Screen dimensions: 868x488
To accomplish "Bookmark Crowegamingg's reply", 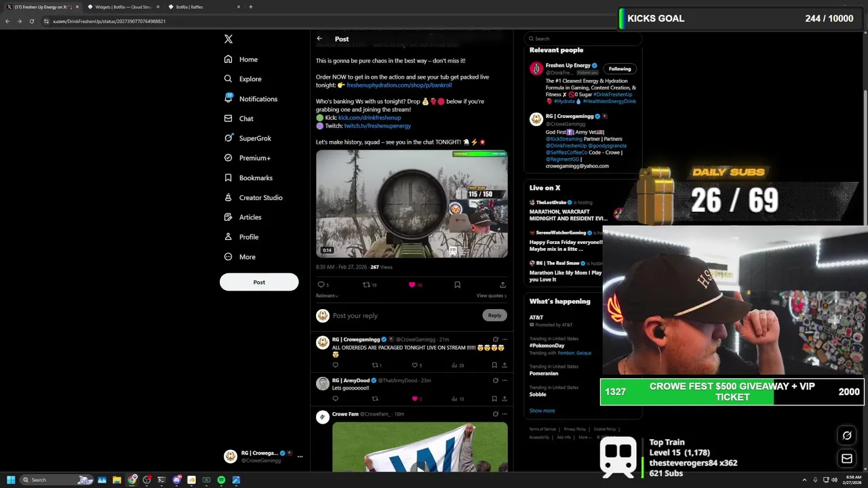I will tap(494, 365).
